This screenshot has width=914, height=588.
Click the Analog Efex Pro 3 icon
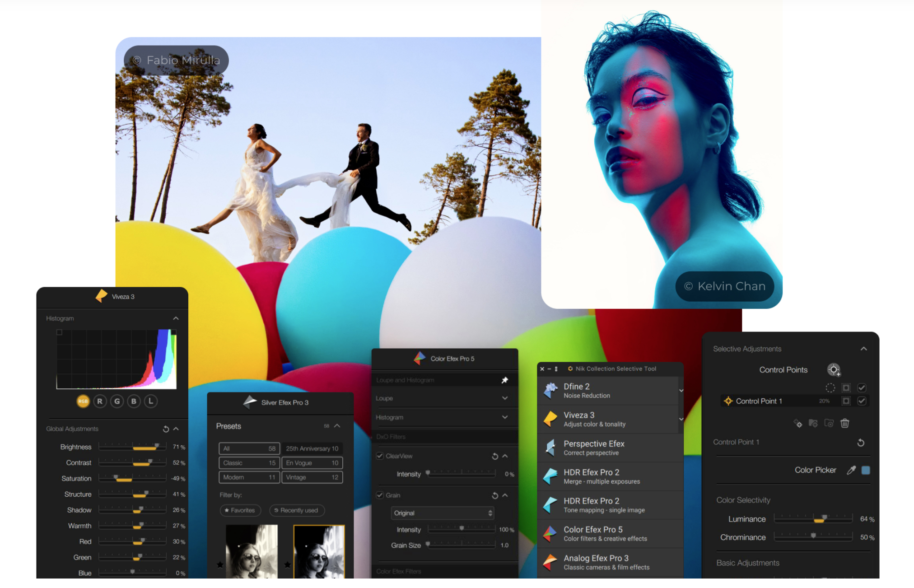pos(550,562)
